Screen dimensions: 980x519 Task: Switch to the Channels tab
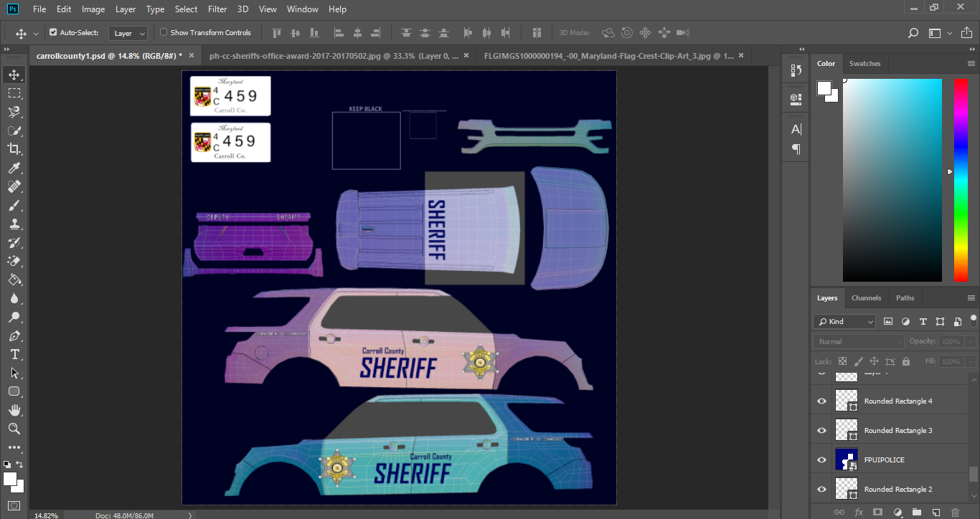coord(866,297)
